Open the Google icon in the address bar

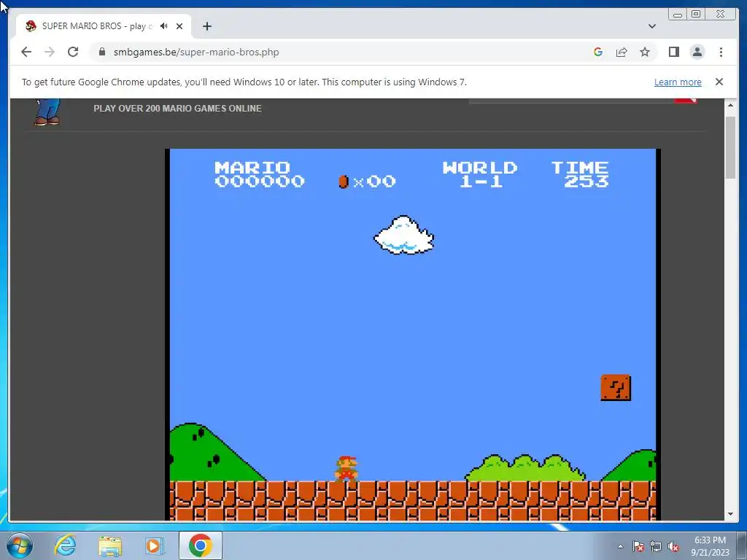point(598,52)
